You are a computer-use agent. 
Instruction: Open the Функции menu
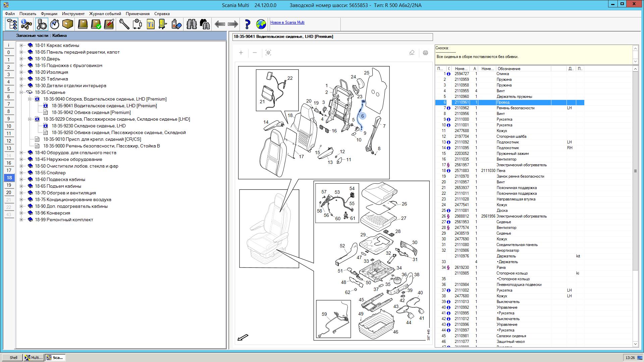point(49,14)
